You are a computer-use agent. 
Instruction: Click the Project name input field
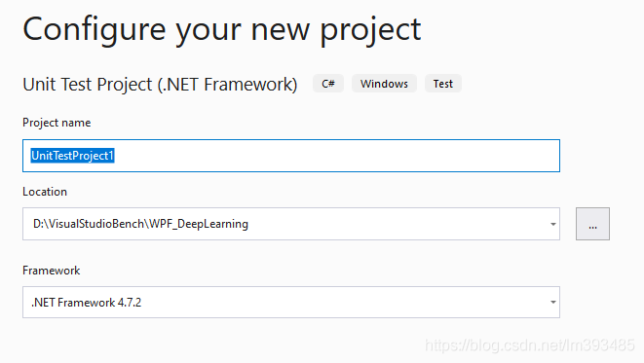tap(291, 156)
